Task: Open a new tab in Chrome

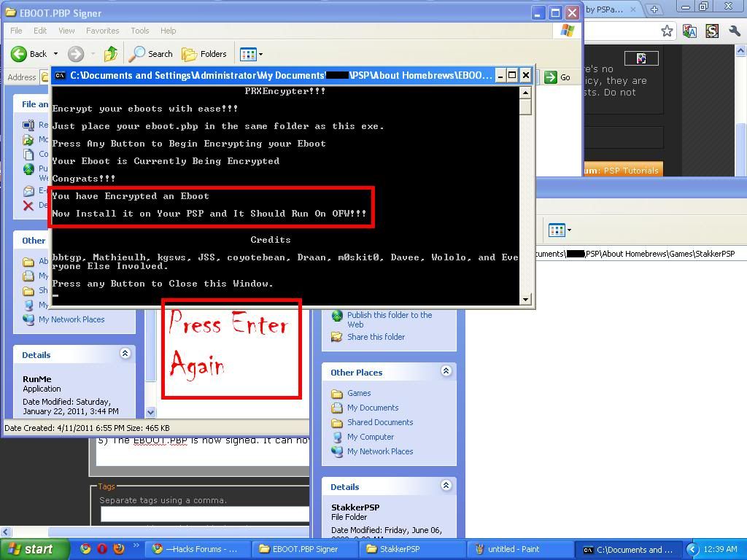Action: click(x=654, y=9)
